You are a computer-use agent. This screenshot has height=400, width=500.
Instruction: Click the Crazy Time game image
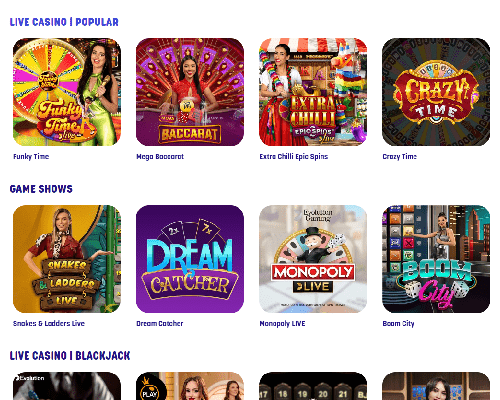tap(436, 92)
